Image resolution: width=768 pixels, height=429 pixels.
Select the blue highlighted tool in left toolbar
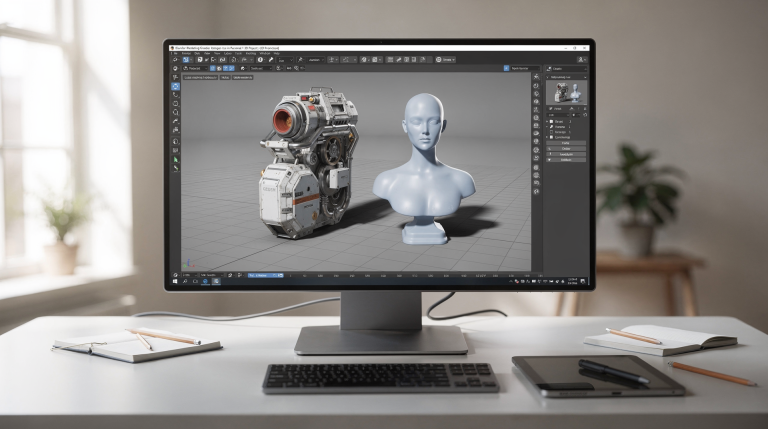(176, 87)
